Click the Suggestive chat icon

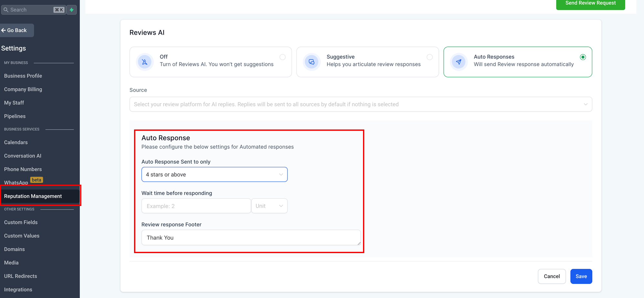click(311, 62)
